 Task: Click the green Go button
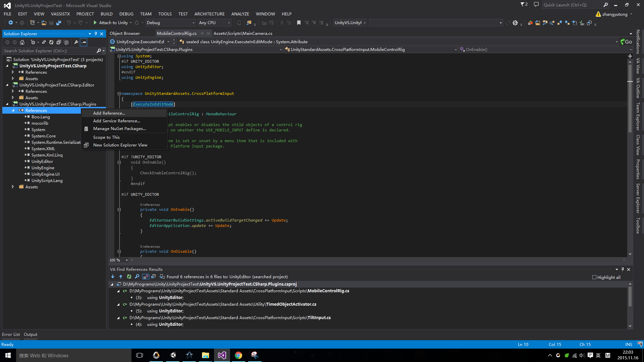point(626,42)
